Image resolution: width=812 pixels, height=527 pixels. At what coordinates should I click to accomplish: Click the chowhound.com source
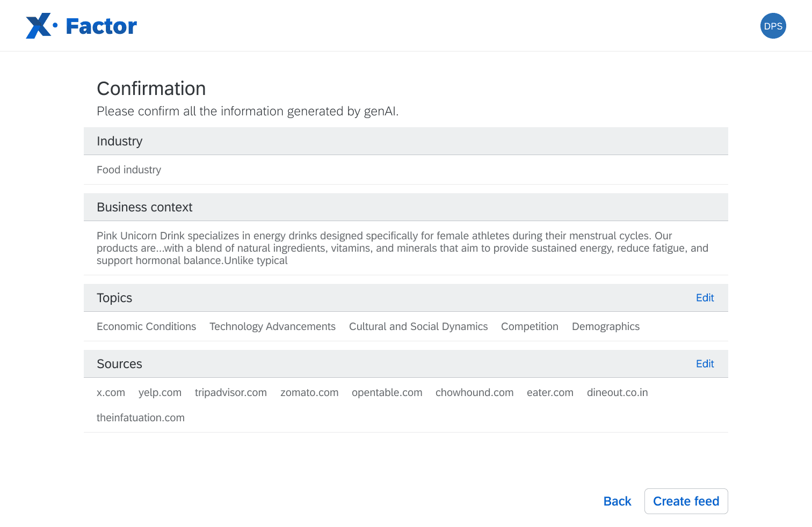(474, 392)
